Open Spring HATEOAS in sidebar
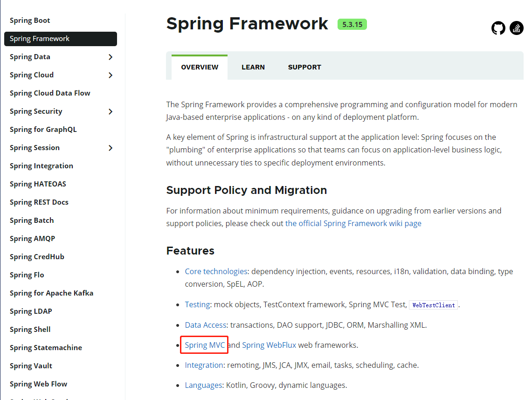 [38, 184]
